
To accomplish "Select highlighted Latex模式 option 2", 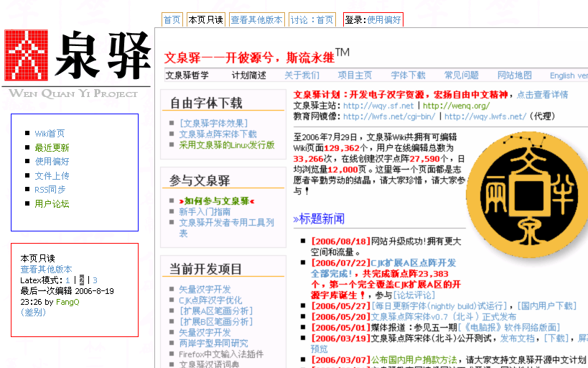I will pos(81,280).
